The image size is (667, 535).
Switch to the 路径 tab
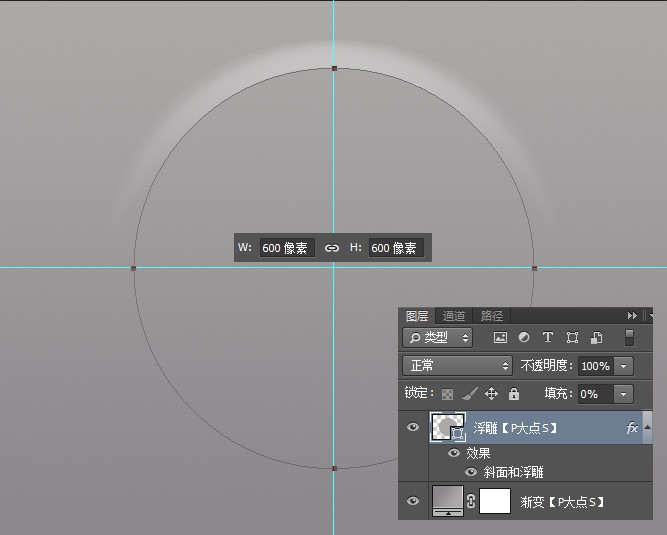pyautogui.click(x=492, y=316)
